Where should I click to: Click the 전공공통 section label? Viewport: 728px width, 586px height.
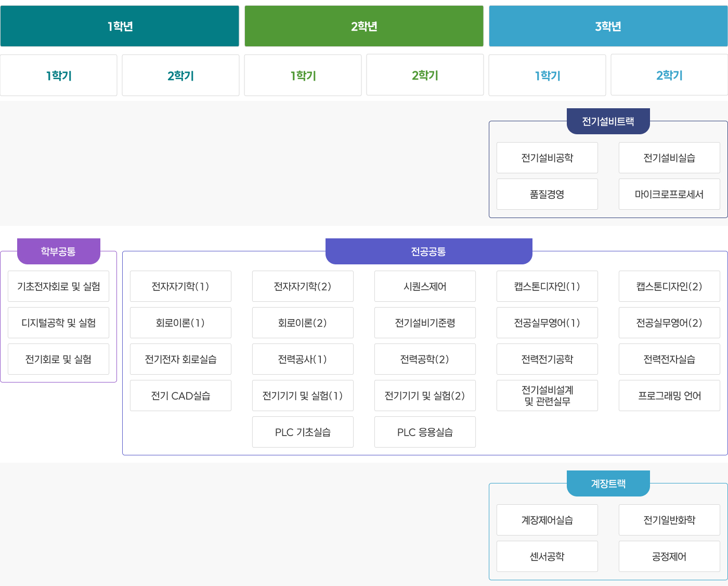click(429, 251)
